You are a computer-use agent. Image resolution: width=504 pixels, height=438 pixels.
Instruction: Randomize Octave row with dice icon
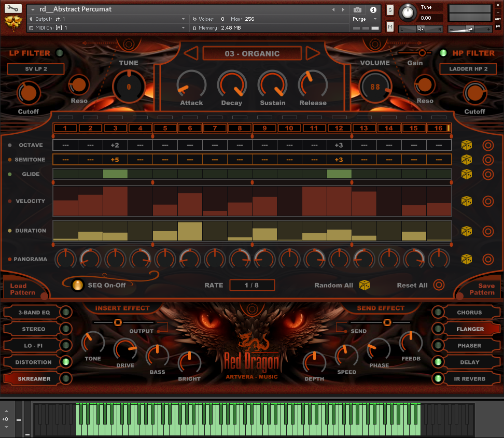click(x=467, y=145)
